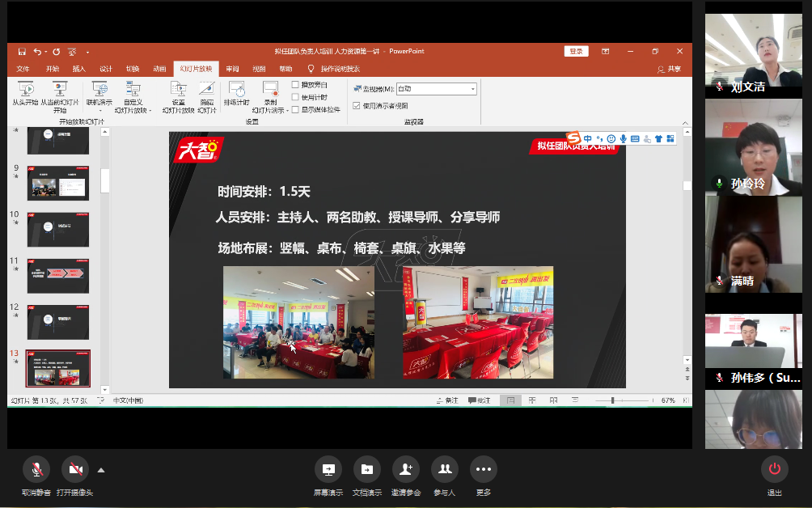Turn on camera with 打开摄像头
The width and height of the screenshot is (812, 508).
[74, 469]
